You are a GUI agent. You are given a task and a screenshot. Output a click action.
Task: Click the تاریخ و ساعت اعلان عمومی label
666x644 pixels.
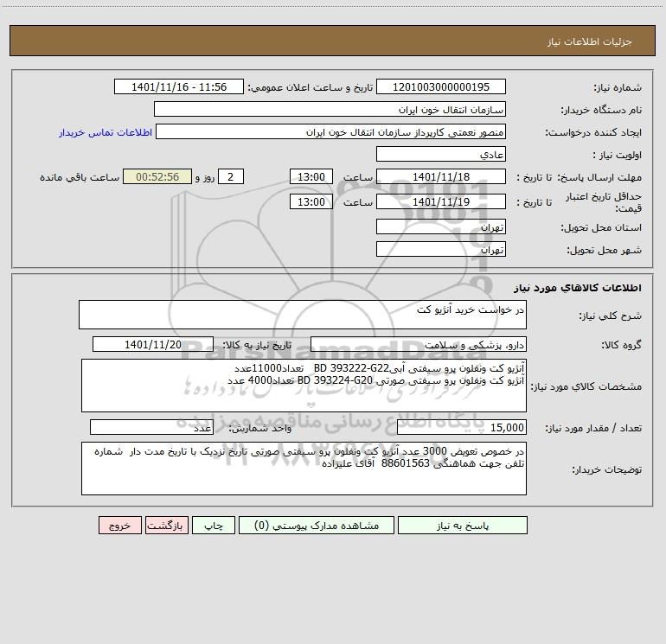[x=310, y=87]
